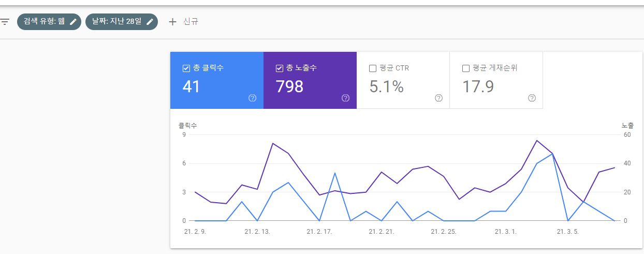Screen dimensions: 644x254
Task: Add a new filter with 신규
Action: tap(190, 22)
